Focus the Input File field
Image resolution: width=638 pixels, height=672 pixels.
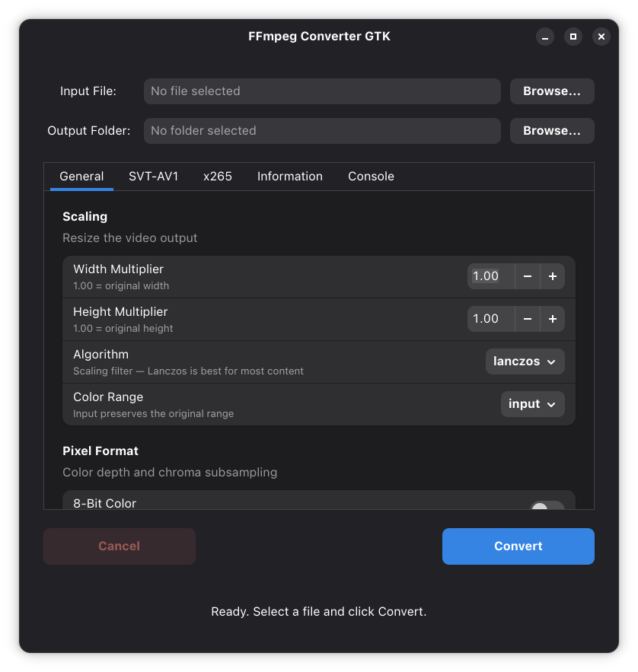(322, 91)
